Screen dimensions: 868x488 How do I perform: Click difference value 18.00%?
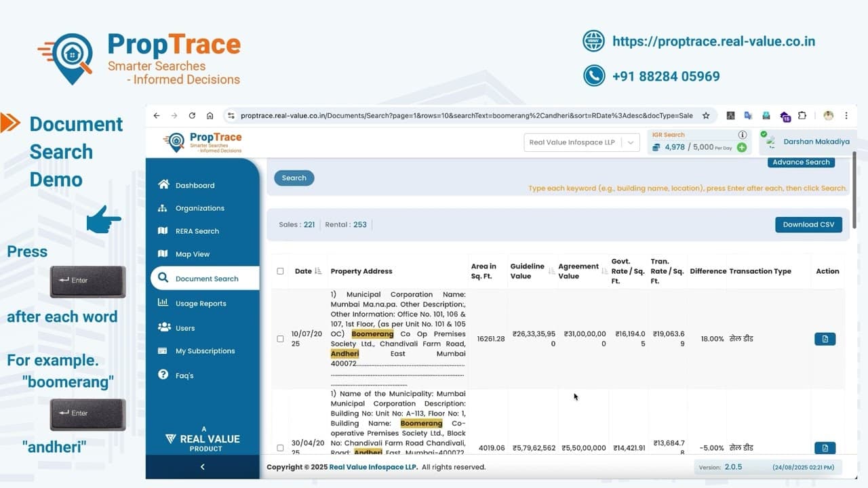(x=712, y=339)
